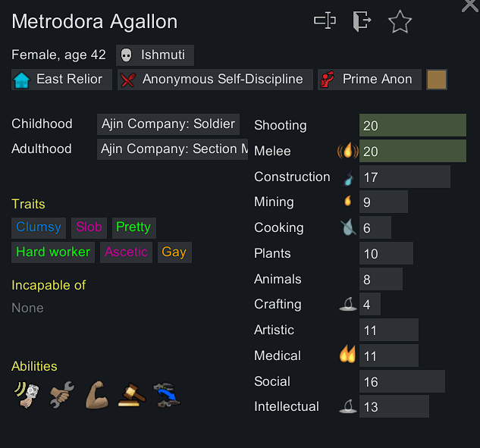Screen dimensions: 480x448
Task: Click the Clumsy trait tag
Action: point(39,227)
